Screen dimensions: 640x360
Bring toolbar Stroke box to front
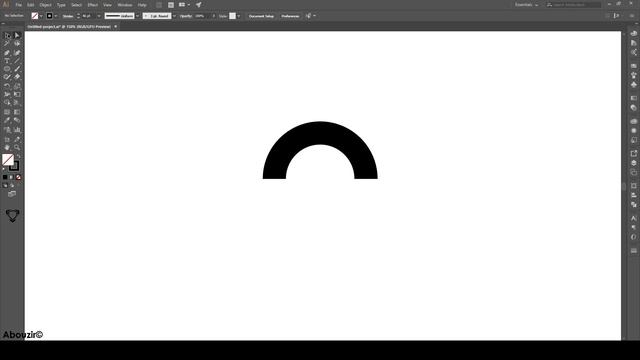pyautogui.click(x=15, y=166)
